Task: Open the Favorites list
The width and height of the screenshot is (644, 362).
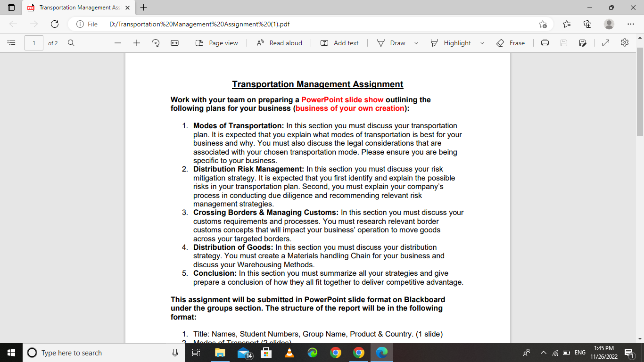Action: (x=567, y=24)
